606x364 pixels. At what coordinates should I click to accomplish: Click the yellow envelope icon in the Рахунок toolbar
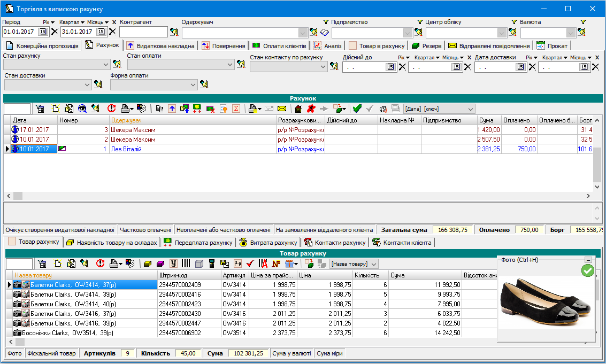point(282,109)
